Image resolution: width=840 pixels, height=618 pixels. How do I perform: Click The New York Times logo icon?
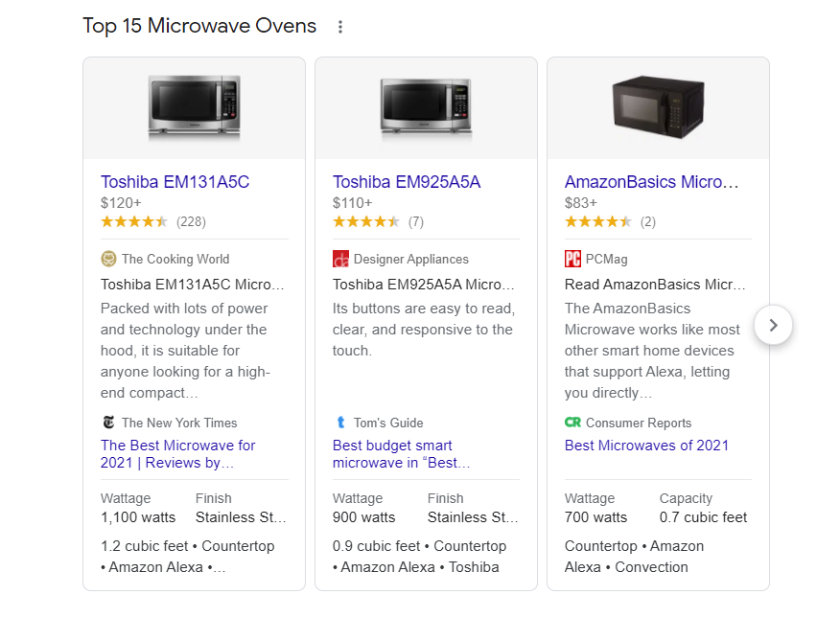108,423
